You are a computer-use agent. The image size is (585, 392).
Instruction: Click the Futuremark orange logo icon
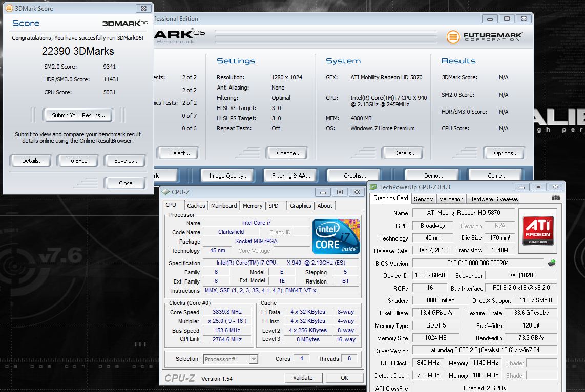pyautogui.click(x=453, y=37)
